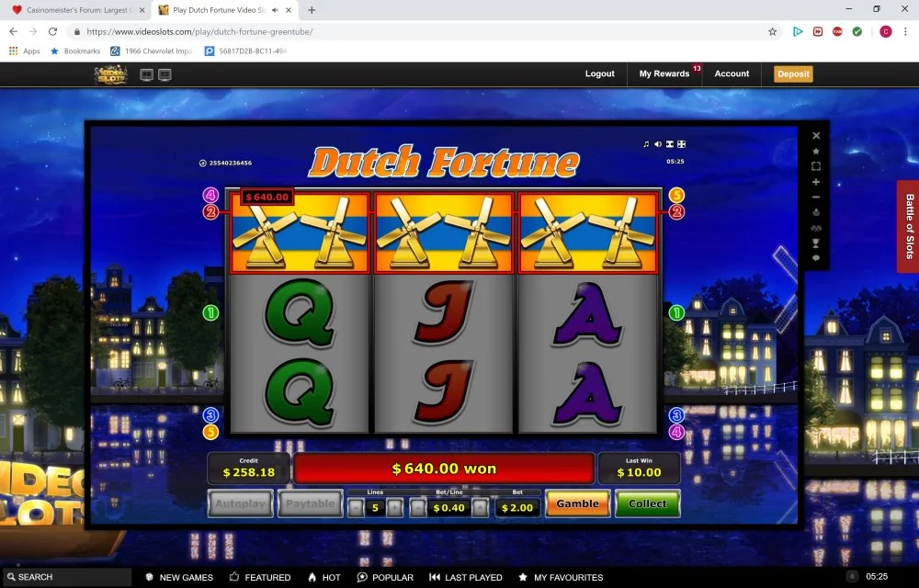Open the sidebar crossed flags race icon

tap(816, 228)
